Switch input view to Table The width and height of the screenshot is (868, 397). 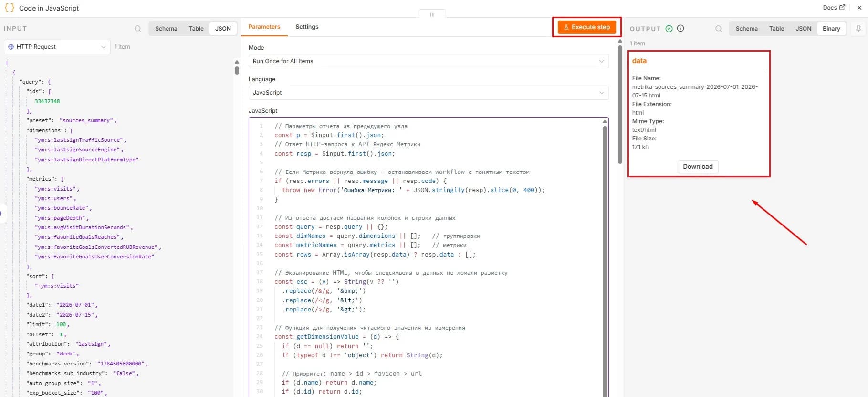(x=196, y=29)
